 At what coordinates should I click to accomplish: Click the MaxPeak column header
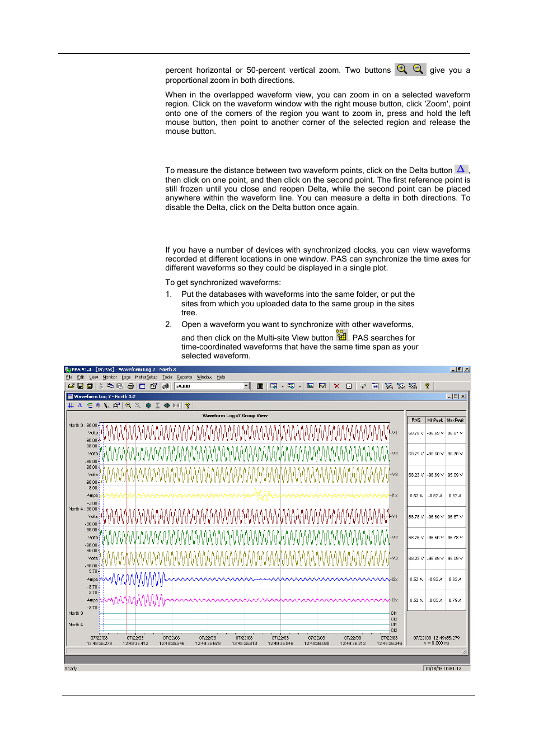click(x=455, y=420)
